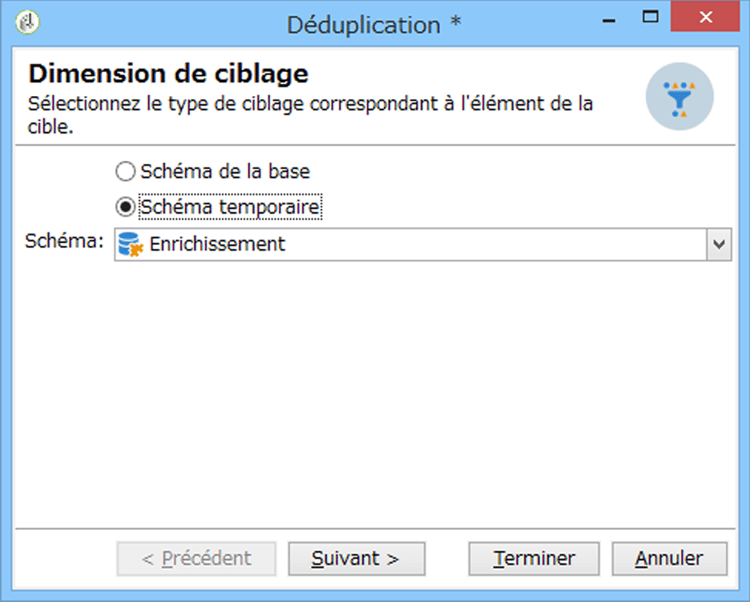Viewport: 750px width, 602px height.
Task: Click the Dimension de ciblage heading
Action: [168, 74]
